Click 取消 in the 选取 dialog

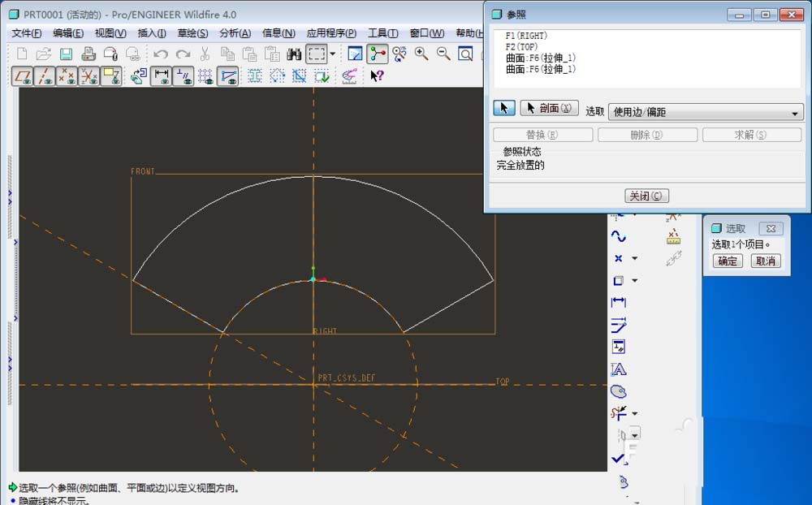tap(766, 261)
